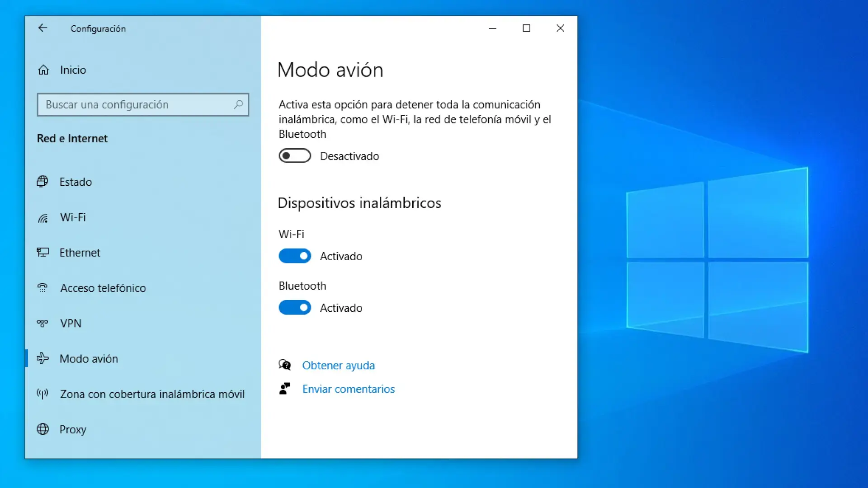Maximize the Configuración window
The image size is (868, 488).
point(526,28)
